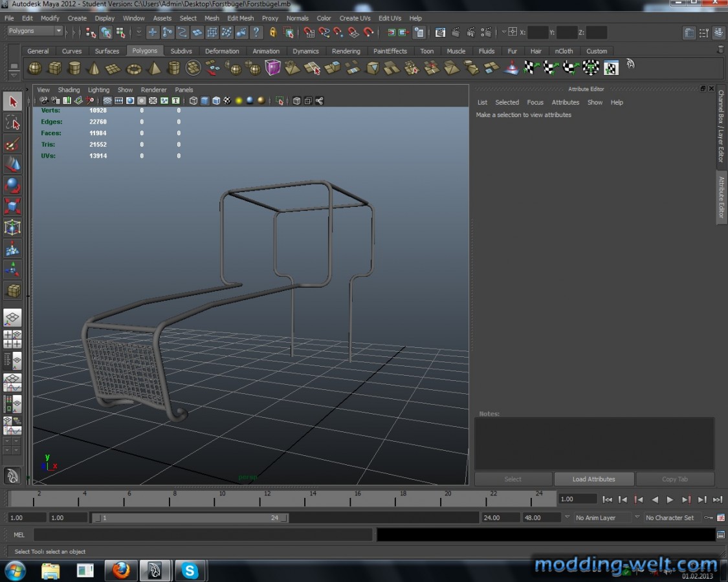728x582 pixels.
Task: Open the Edit Mesh menu
Action: pyautogui.click(x=241, y=18)
